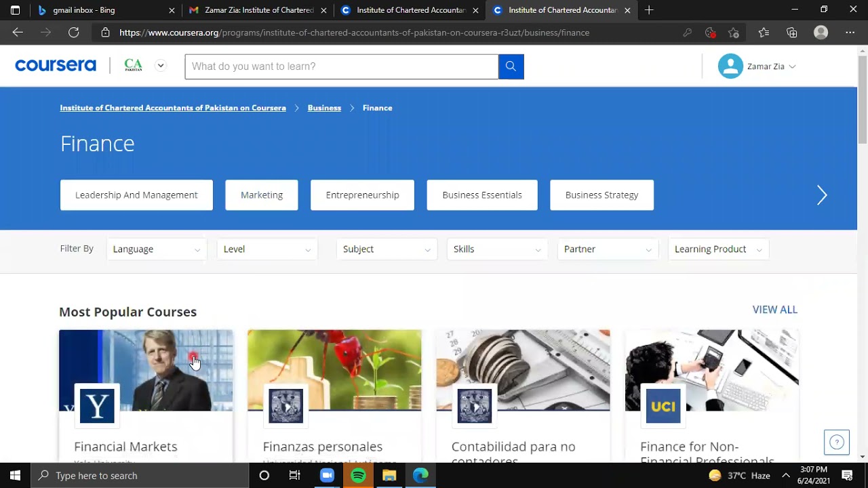
Task: Open a new browser tab
Action: (649, 10)
